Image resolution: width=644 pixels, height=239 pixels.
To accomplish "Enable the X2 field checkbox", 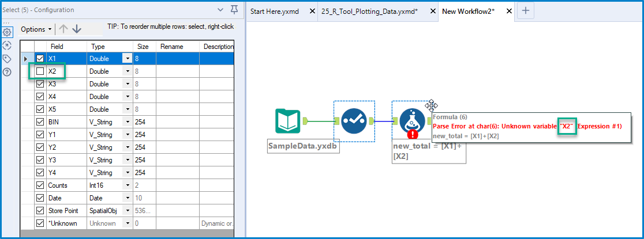I will point(40,71).
